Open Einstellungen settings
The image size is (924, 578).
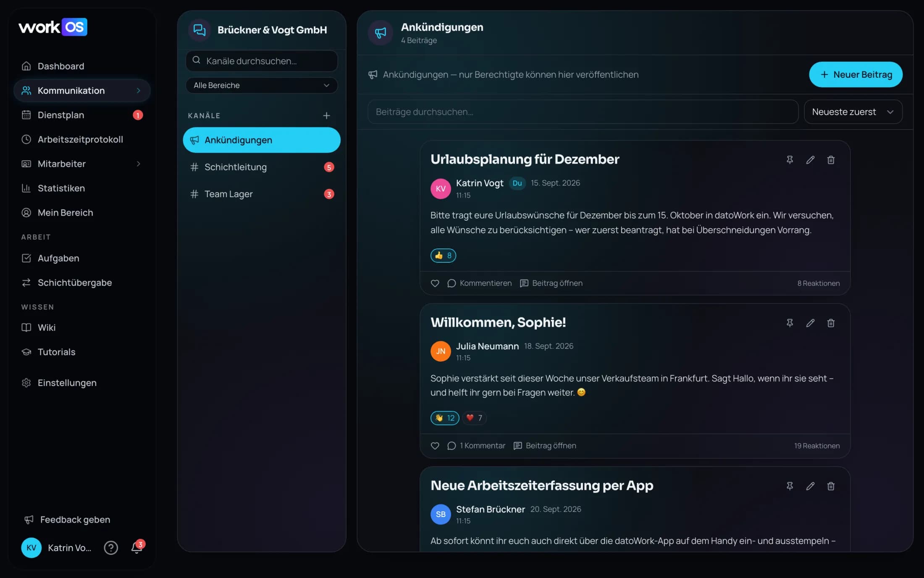(82, 383)
